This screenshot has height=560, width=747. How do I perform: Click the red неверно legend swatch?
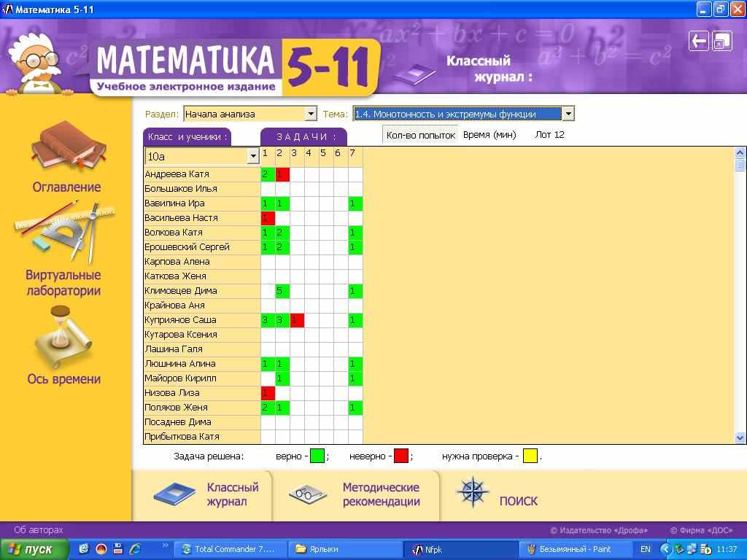point(401,456)
